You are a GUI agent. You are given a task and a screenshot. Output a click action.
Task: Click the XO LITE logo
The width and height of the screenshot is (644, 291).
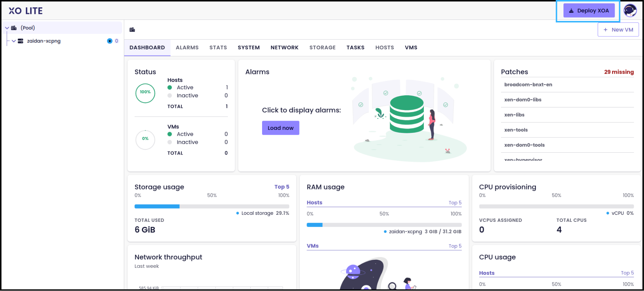pyautogui.click(x=26, y=11)
